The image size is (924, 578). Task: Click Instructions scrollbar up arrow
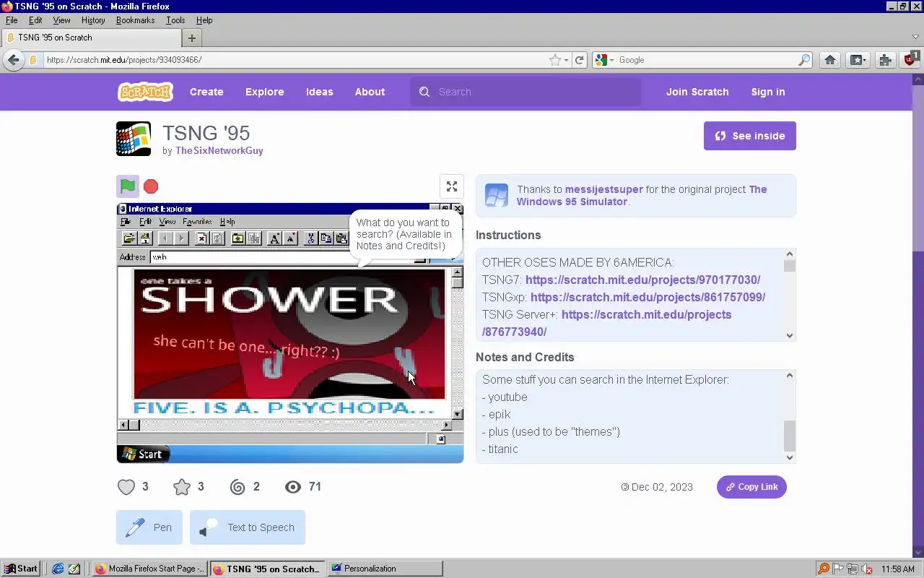(789, 254)
